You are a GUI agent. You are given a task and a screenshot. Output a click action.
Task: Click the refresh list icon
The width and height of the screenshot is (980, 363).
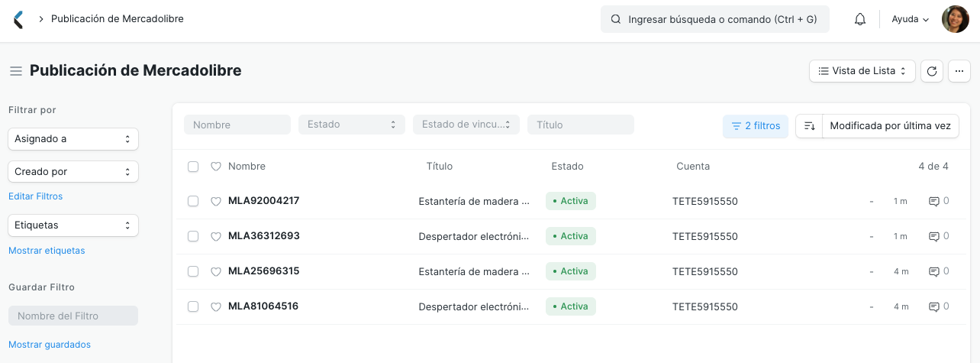click(x=932, y=71)
